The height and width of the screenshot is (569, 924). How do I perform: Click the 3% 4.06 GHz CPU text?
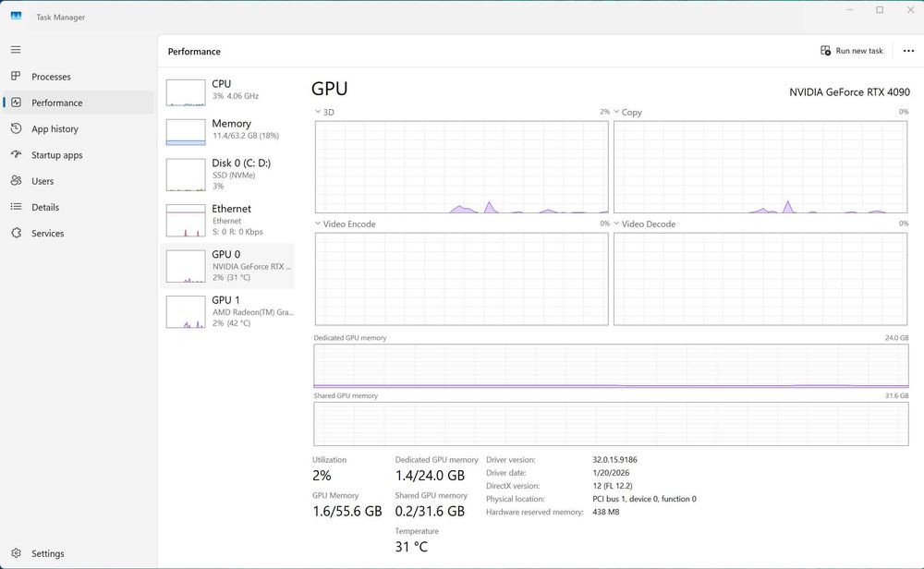click(x=236, y=96)
